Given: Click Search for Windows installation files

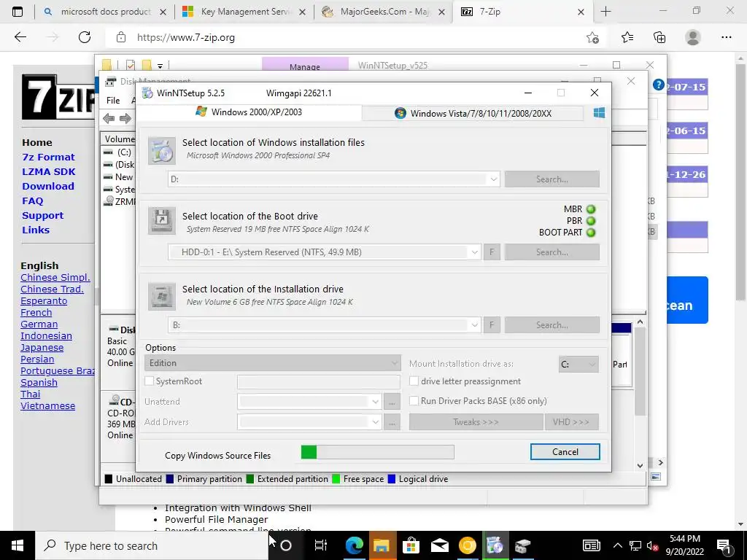Looking at the screenshot, I should click(x=551, y=179).
